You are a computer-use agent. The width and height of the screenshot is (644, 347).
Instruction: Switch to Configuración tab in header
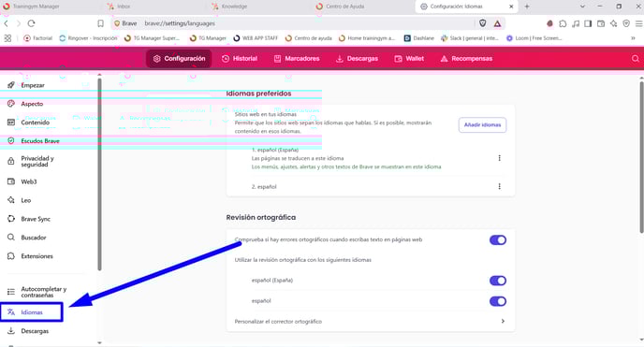tap(179, 59)
